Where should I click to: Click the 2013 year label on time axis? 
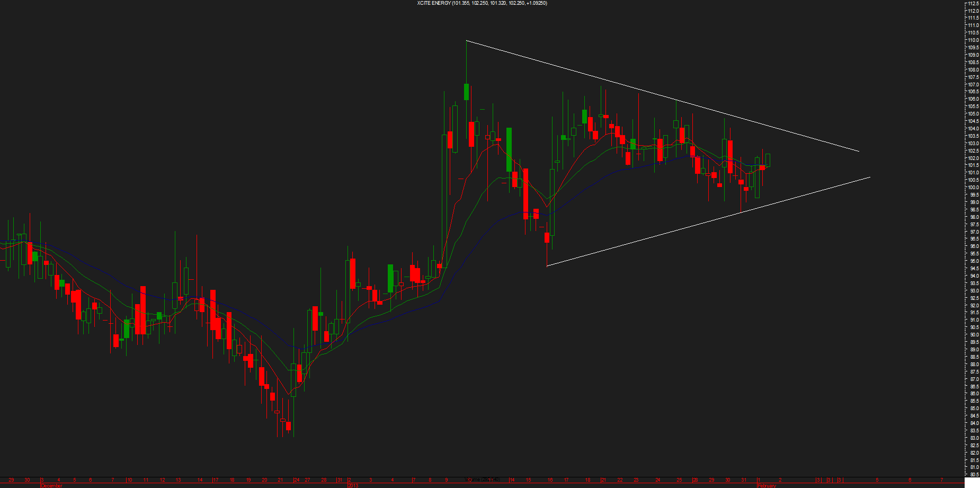[x=353, y=485]
